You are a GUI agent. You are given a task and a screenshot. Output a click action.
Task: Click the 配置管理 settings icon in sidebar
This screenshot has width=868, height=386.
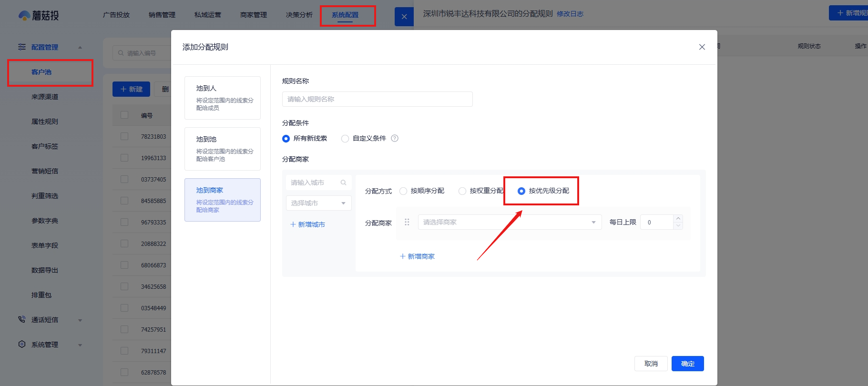(x=22, y=47)
